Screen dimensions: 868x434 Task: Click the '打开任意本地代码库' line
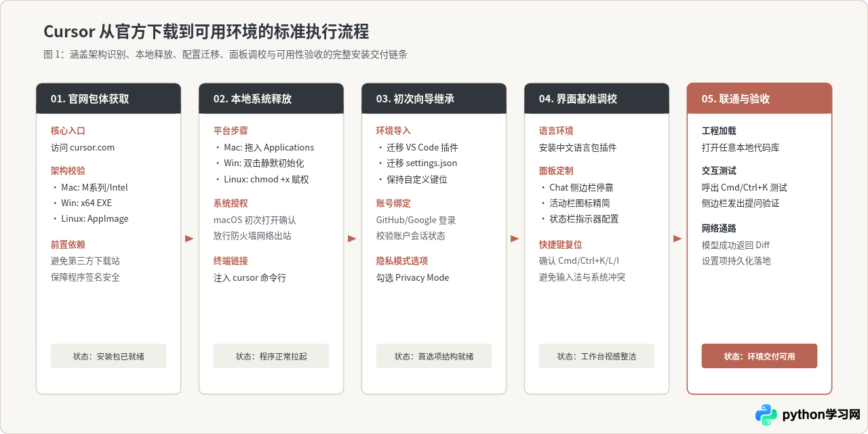pyautogui.click(x=741, y=147)
